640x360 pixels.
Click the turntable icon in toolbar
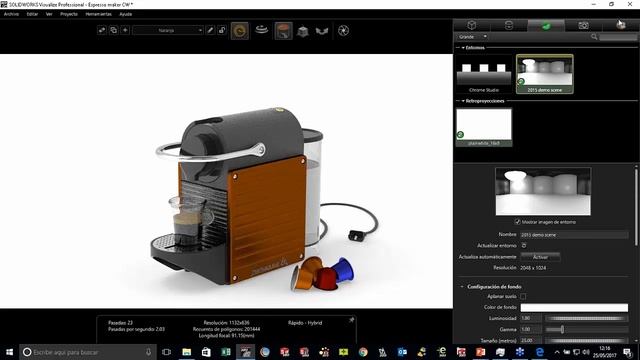click(x=262, y=30)
